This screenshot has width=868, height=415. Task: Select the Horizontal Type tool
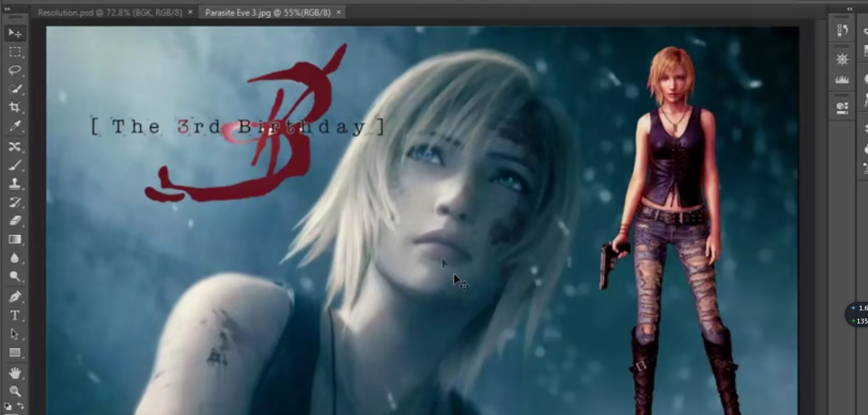click(15, 315)
